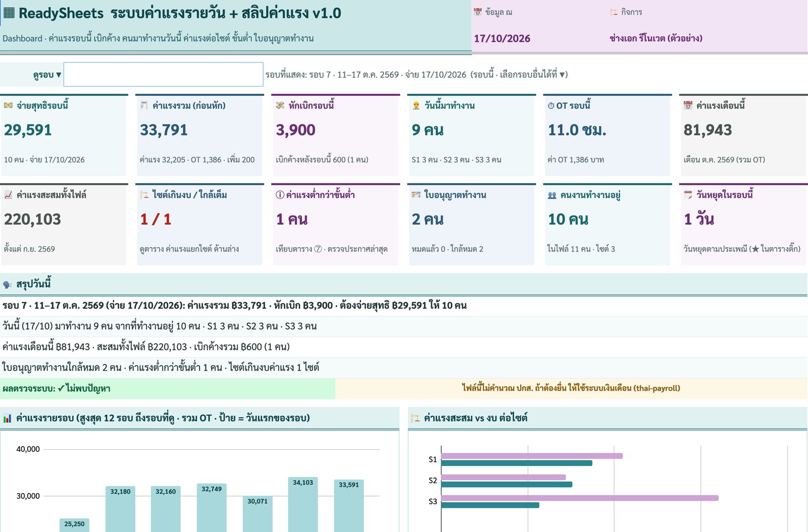Screen dimensions: 808x532
Task: Click the receipt icon on ค่าแรงรวม (ก่อนหัก) card
Action: click(144, 105)
